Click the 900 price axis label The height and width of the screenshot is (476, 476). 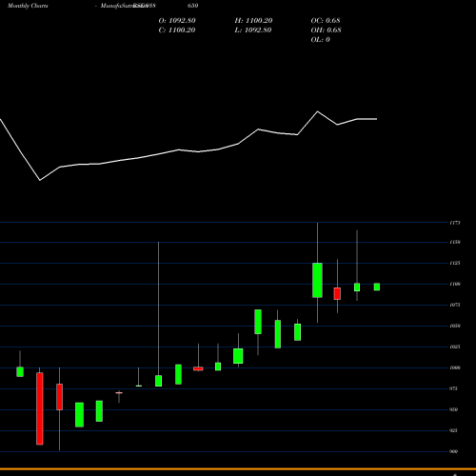click(x=454, y=451)
